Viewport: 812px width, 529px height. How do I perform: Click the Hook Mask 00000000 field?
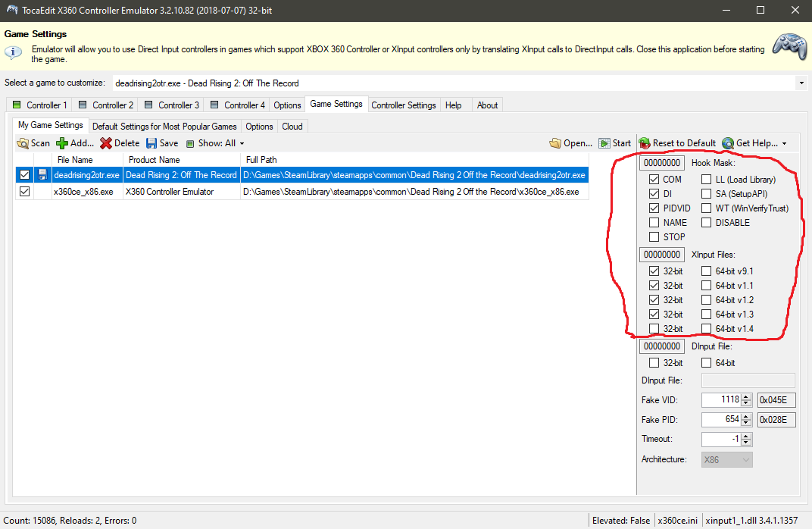point(662,163)
